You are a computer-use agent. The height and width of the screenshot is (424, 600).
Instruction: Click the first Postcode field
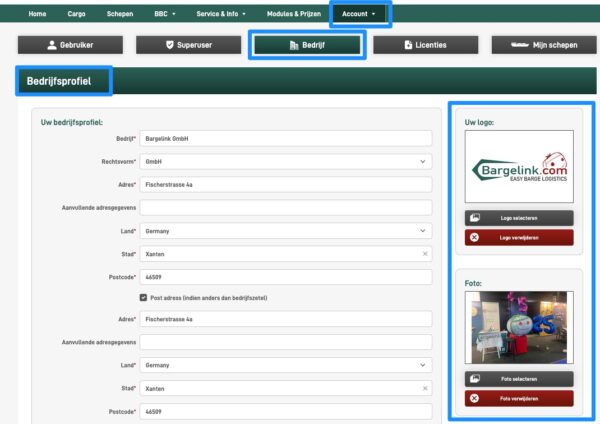pyautogui.click(x=286, y=277)
